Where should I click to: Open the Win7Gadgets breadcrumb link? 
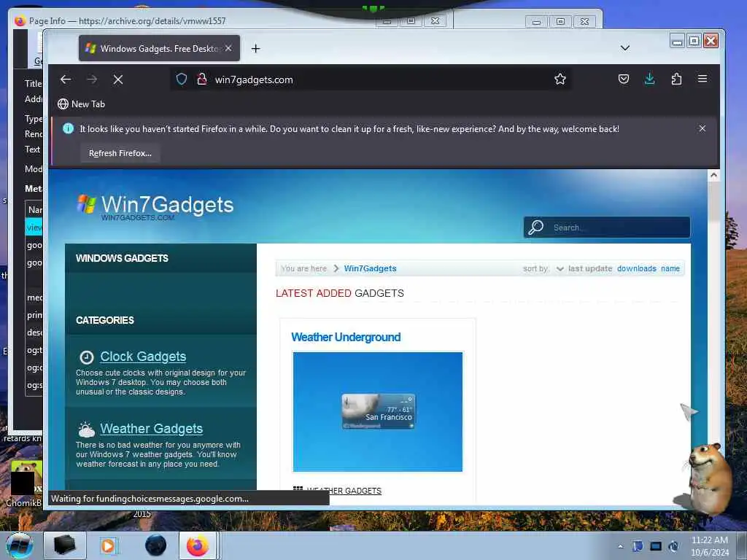tap(370, 268)
